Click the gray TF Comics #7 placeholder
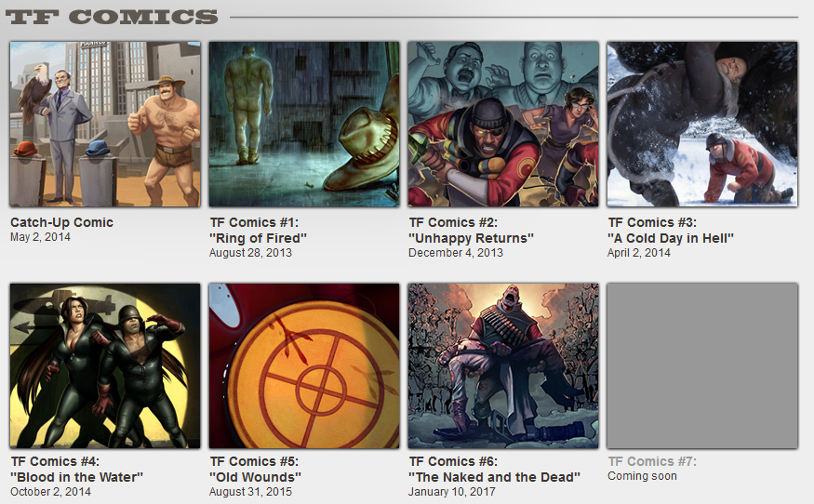The image size is (814, 504). coord(702,365)
